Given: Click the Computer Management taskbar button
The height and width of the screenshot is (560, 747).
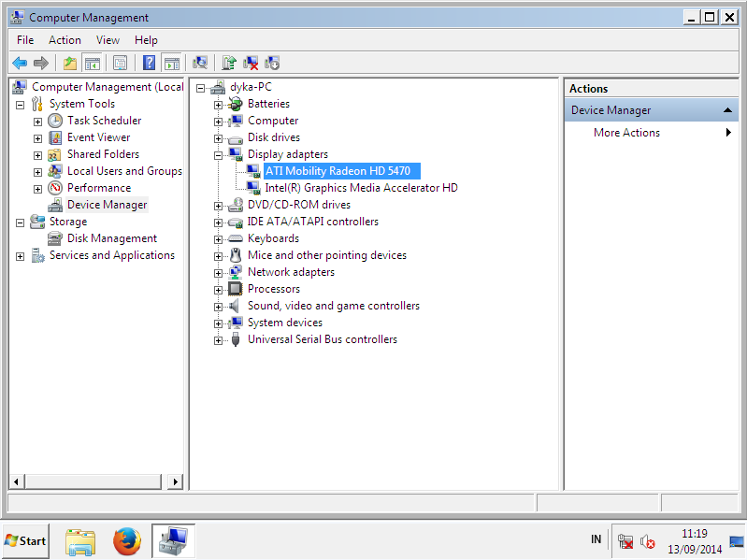Looking at the screenshot, I should pyautogui.click(x=173, y=541).
